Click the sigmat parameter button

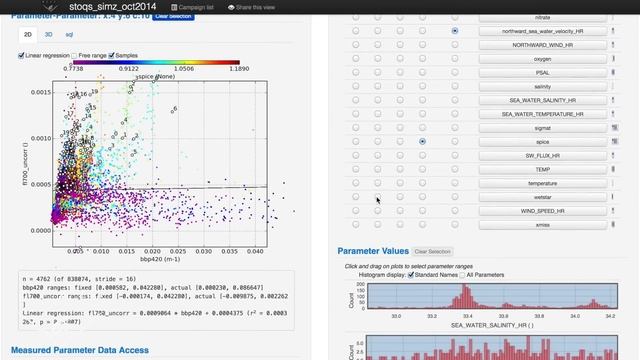click(x=542, y=128)
